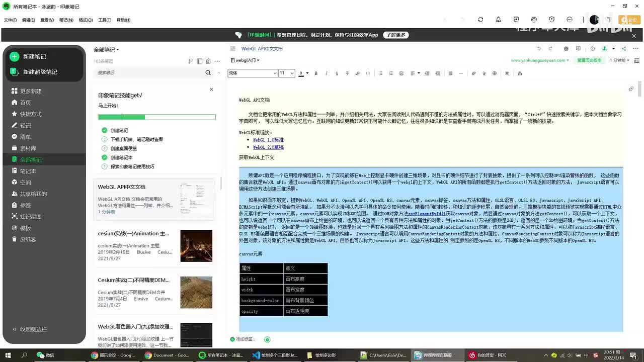Viewport: 644px width, 362px height.
Task: Insert a table into the note
Action: pos(450,73)
